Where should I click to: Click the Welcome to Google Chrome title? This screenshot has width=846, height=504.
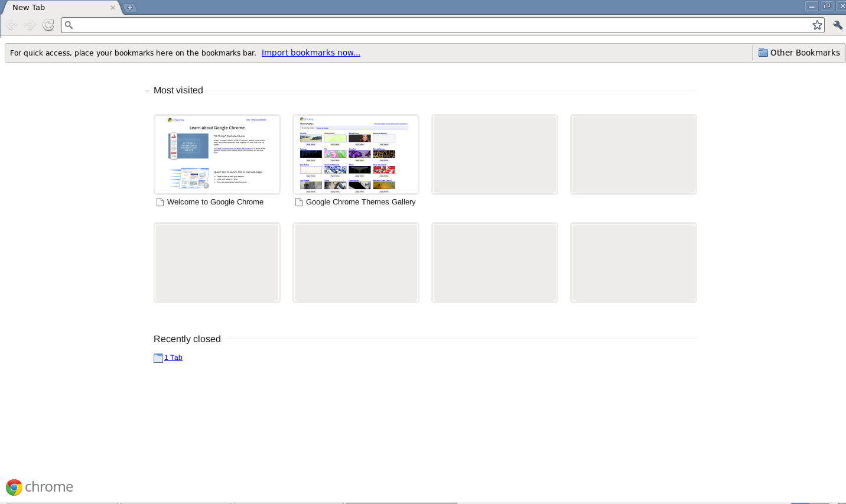[215, 202]
